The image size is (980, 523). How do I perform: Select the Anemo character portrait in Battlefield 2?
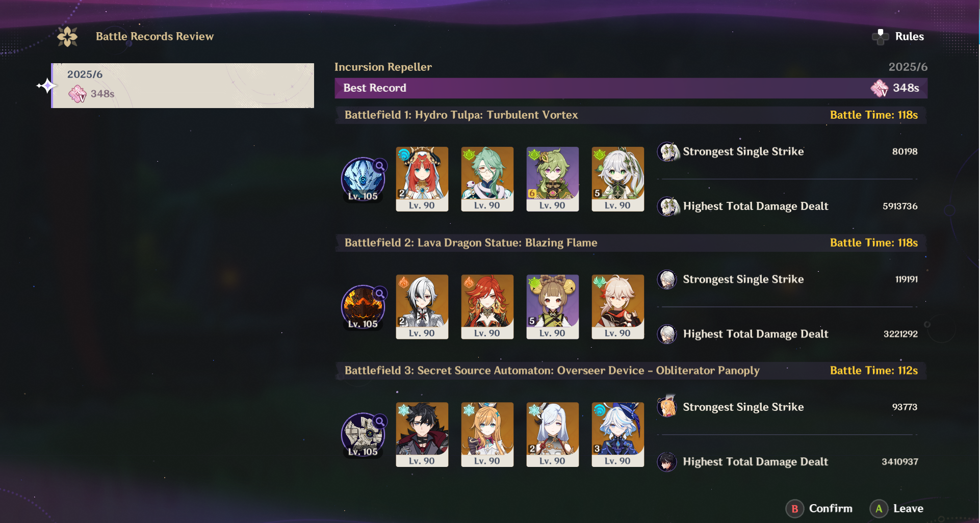coord(618,307)
